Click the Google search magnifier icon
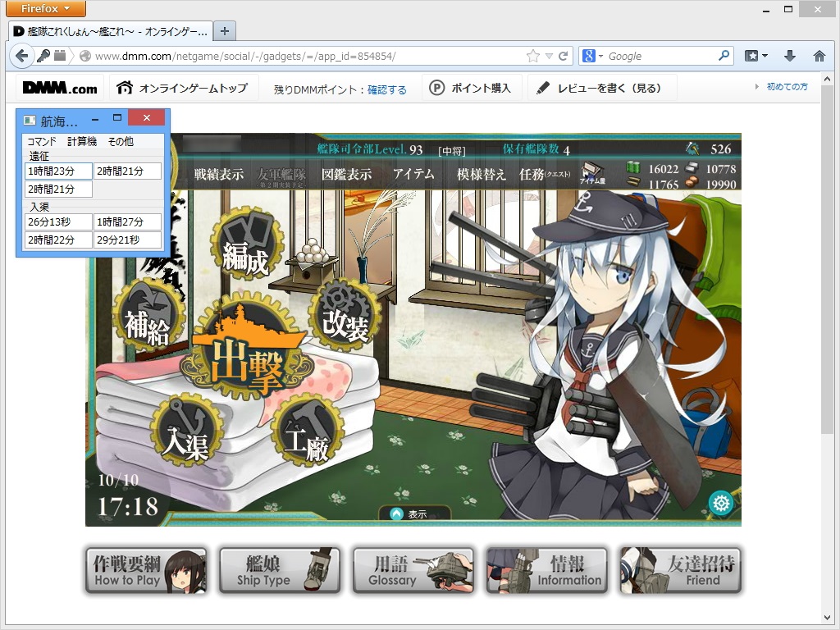This screenshot has height=630, width=840. click(724, 55)
